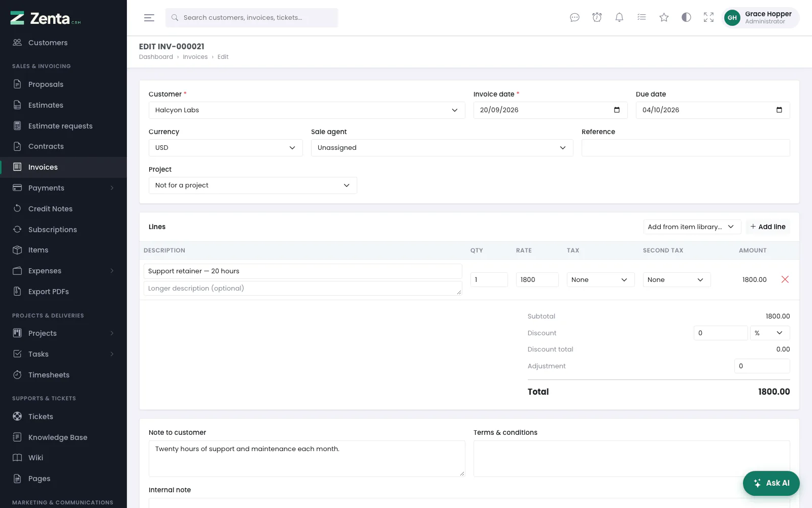Launch the Ask AI assistant button
Viewport: 812px width, 508px height.
(x=771, y=483)
